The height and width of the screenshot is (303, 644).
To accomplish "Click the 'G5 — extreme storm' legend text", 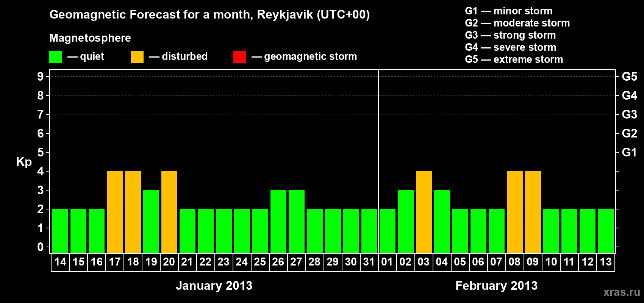I will point(514,59).
